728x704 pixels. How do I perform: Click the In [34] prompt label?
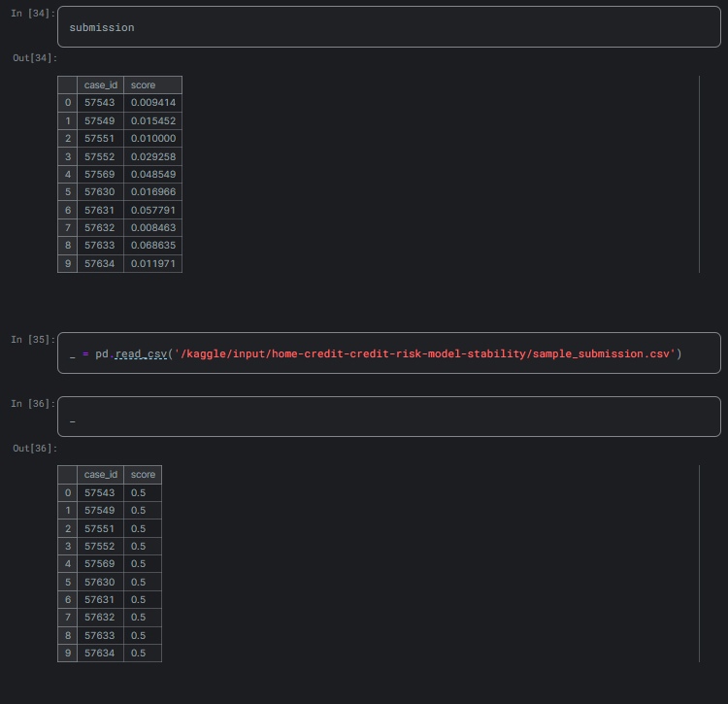[x=33, y=14]
